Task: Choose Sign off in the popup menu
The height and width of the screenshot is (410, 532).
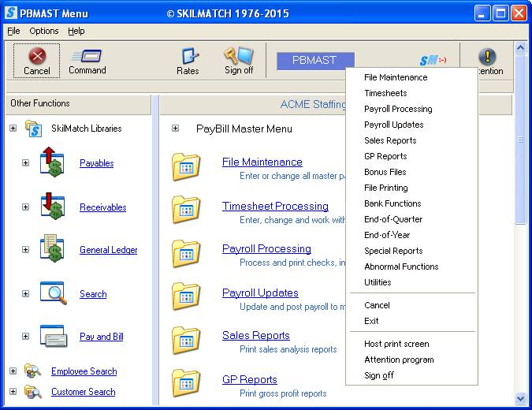Action: click(411, 375)
